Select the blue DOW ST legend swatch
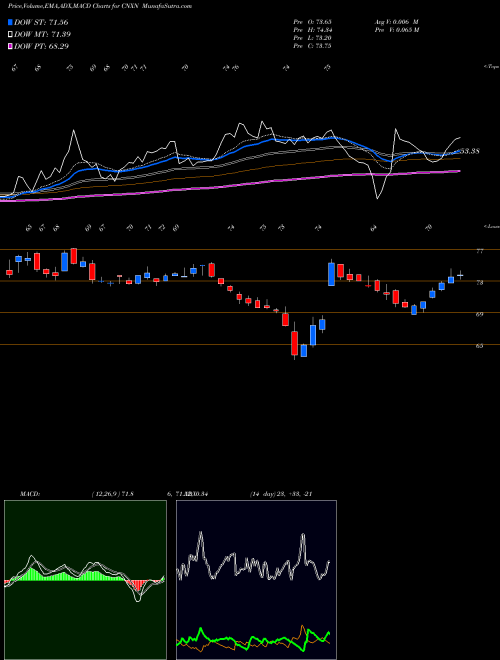 click(x=10, y=22)
